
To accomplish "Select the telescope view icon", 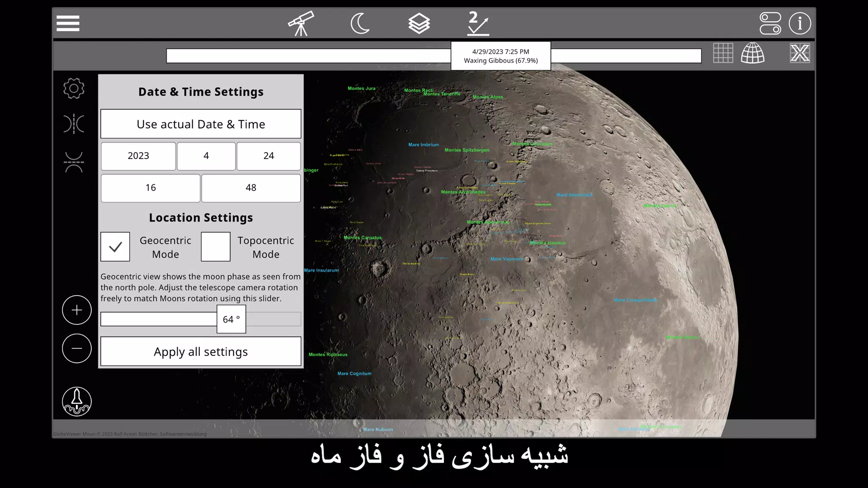I will coord(301,23).
